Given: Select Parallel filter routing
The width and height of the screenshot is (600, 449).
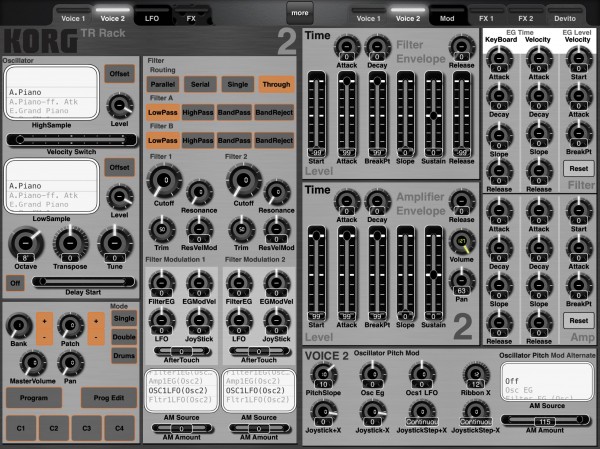Looking at the screenshot, I should tap(163, 84).
